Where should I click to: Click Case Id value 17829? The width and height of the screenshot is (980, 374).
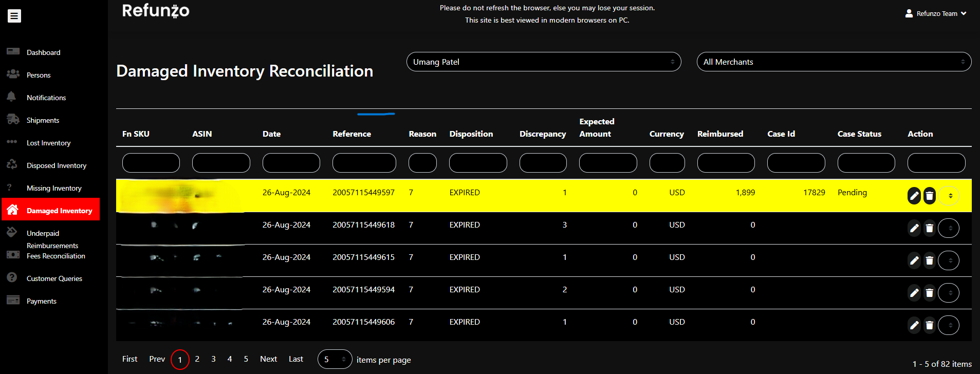[814, 193]
